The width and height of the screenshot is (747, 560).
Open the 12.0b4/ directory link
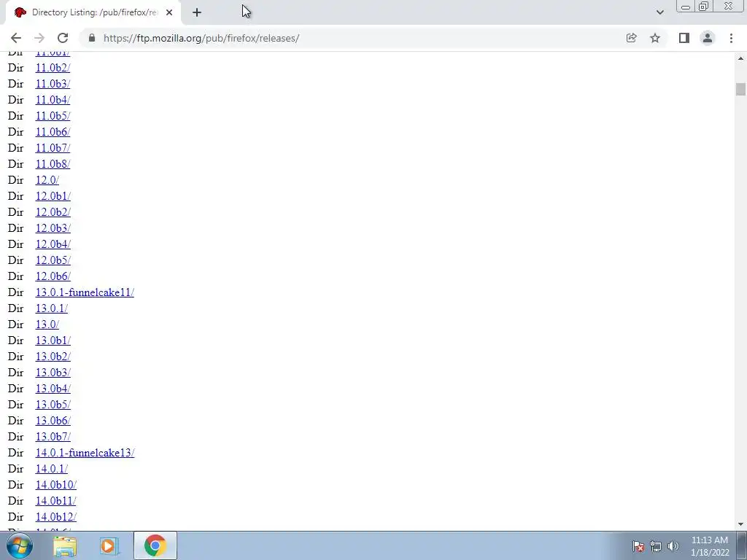pos(53,244)
